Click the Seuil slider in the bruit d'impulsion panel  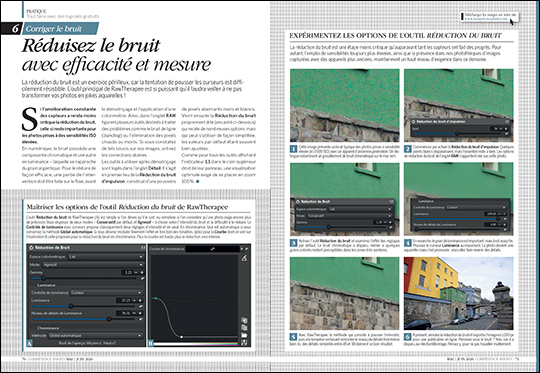[457, 133]
